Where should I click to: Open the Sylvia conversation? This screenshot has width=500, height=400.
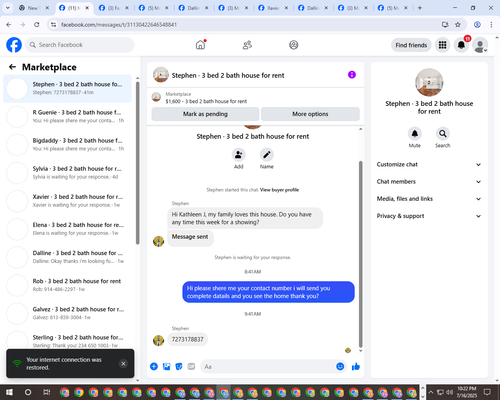click(x=67, y=172)
